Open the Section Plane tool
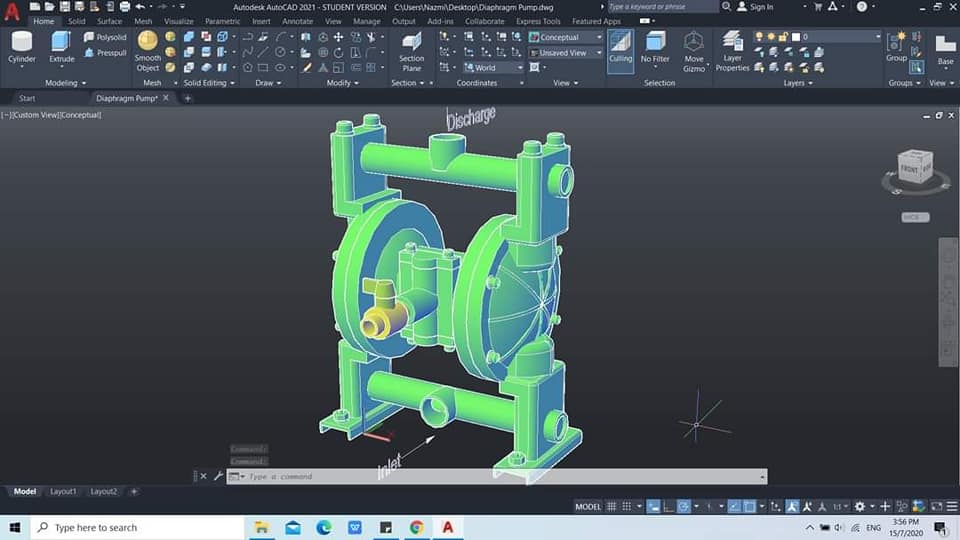This screenshot has width=960, height=540. [x=411, y=51]
